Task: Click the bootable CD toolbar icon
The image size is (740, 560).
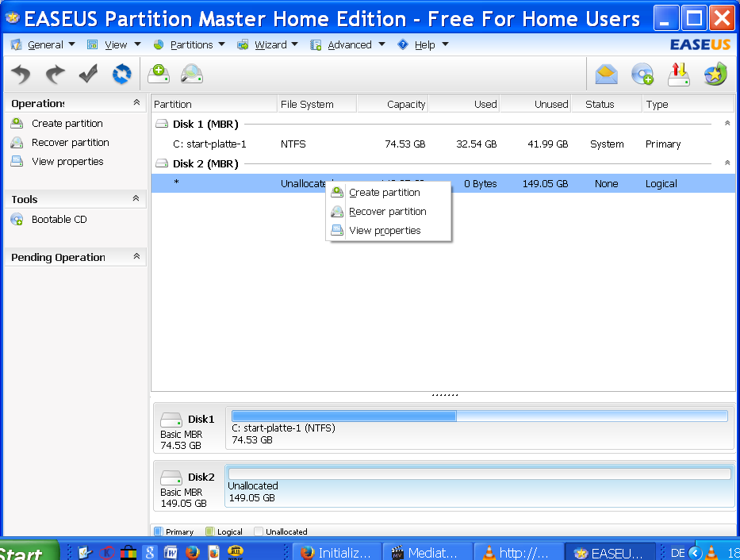Action: pyautogui.click(x=642, y=74)
